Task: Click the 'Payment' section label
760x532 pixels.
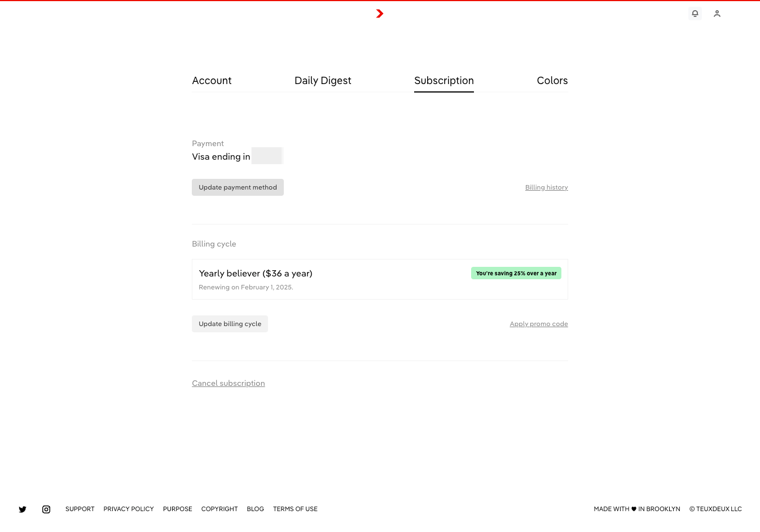Action: coord(208,143)
